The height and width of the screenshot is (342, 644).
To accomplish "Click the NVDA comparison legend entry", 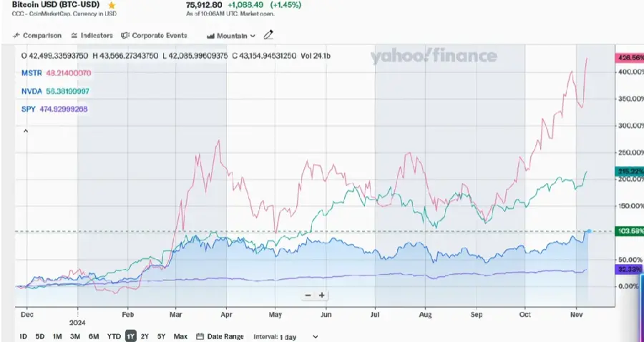I will pyautogui.click(x=55, y=91).
